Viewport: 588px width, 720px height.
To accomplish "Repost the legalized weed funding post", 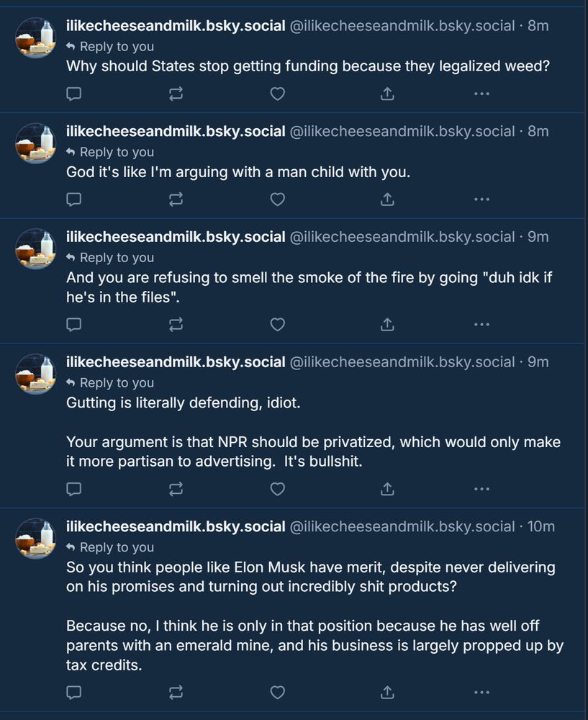I will (x=176, y=94).
